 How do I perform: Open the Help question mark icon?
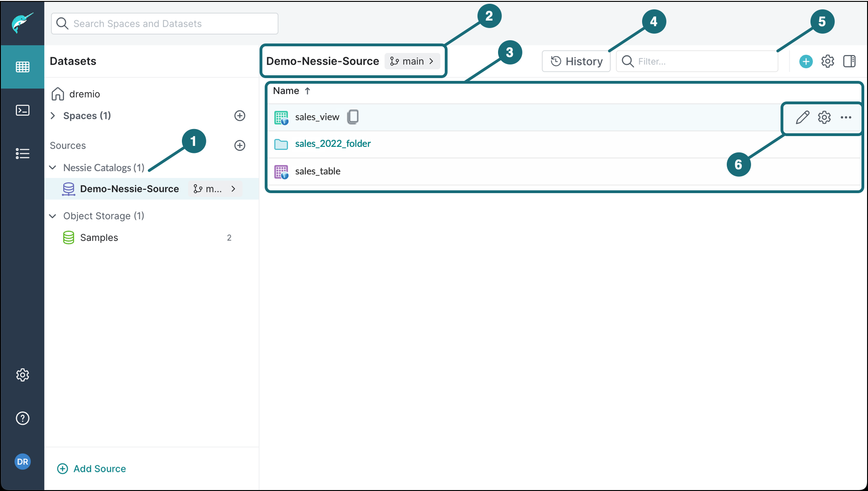click(x=22, y=418)
